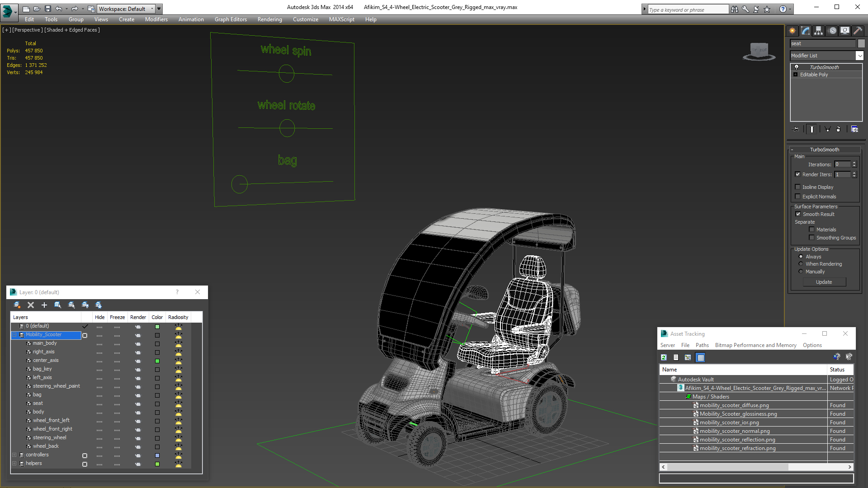Click Refresh icon in Asset Tracking

click(x=664, y=357)
